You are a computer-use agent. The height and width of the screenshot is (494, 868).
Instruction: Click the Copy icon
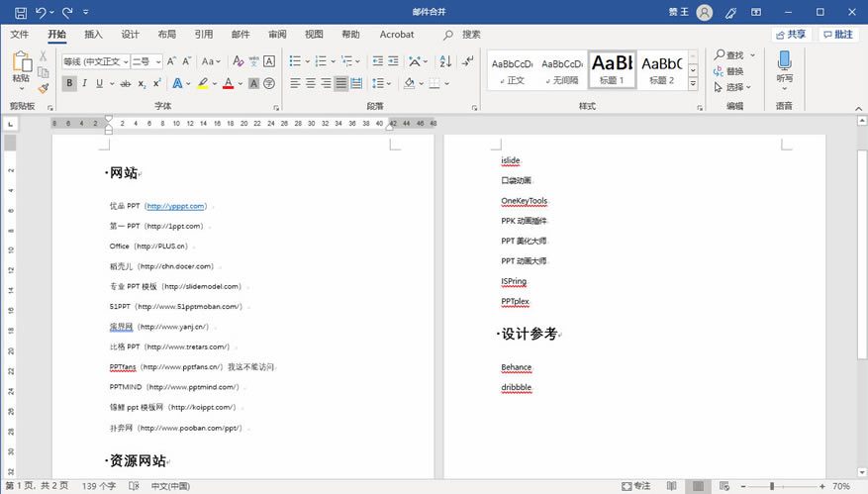[44, 72]
